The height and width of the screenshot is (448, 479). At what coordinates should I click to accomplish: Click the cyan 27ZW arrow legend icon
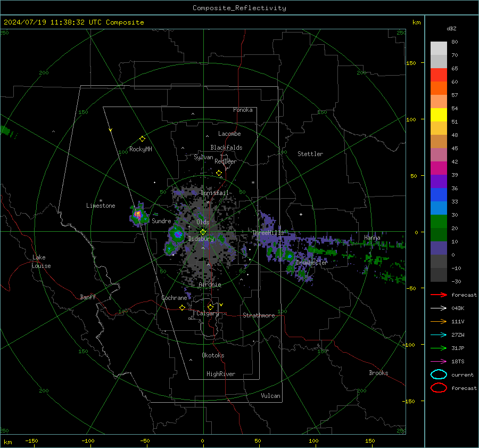439,335
